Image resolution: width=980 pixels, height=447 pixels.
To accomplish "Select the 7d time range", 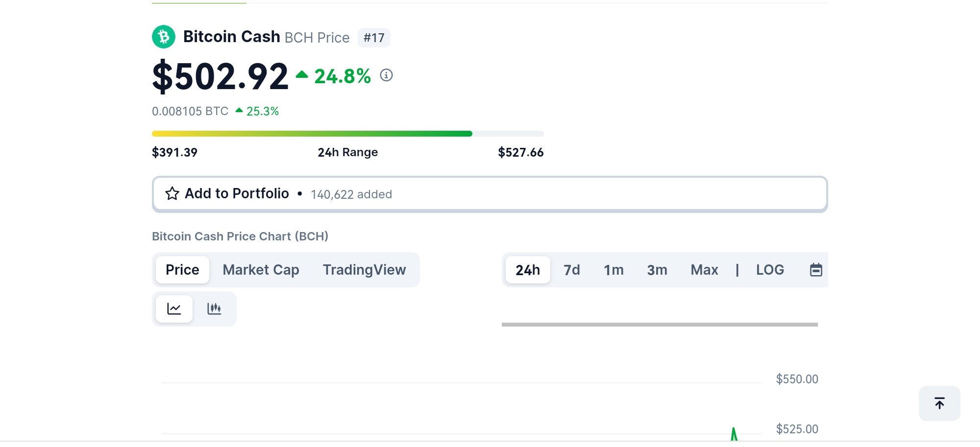I will point(572,270).
